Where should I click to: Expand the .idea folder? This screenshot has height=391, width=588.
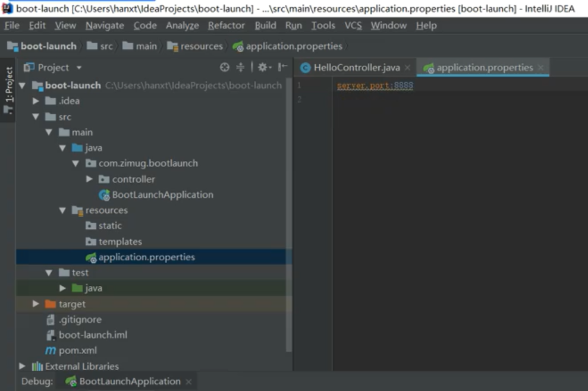36,101
